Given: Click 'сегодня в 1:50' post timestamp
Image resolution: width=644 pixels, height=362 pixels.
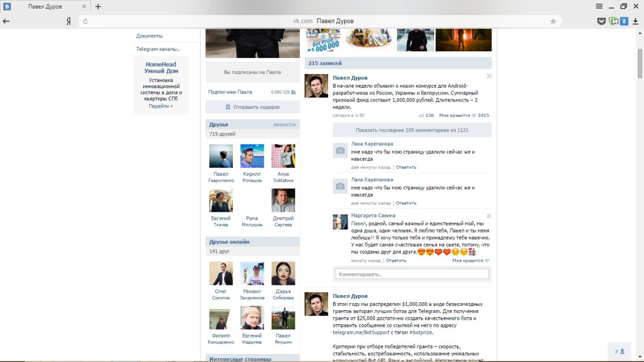Looking at the screenshot, I should tap(348, 115).
